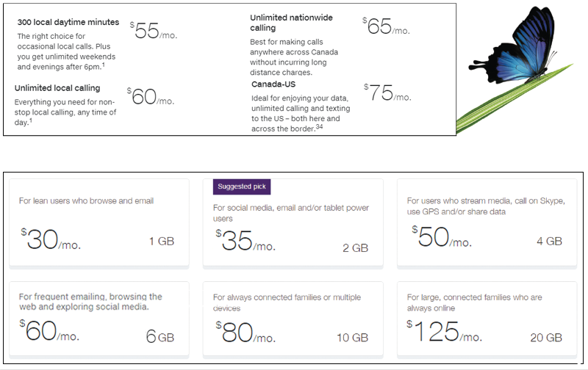Click the $65/mo. nationwide calling price
Image resolution: width=588 pixels, height=370 pixels.
point(386,26)
